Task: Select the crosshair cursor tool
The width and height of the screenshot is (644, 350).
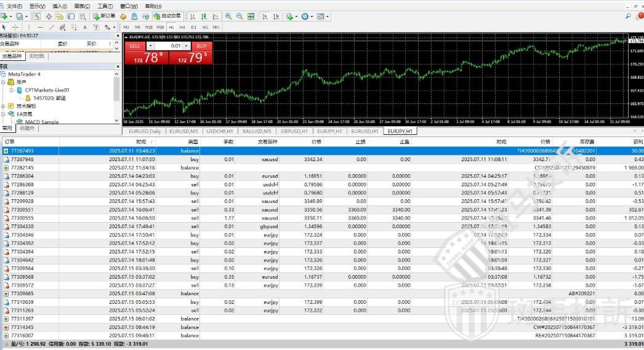Action: pyautogui.click(x=15, y=27)
